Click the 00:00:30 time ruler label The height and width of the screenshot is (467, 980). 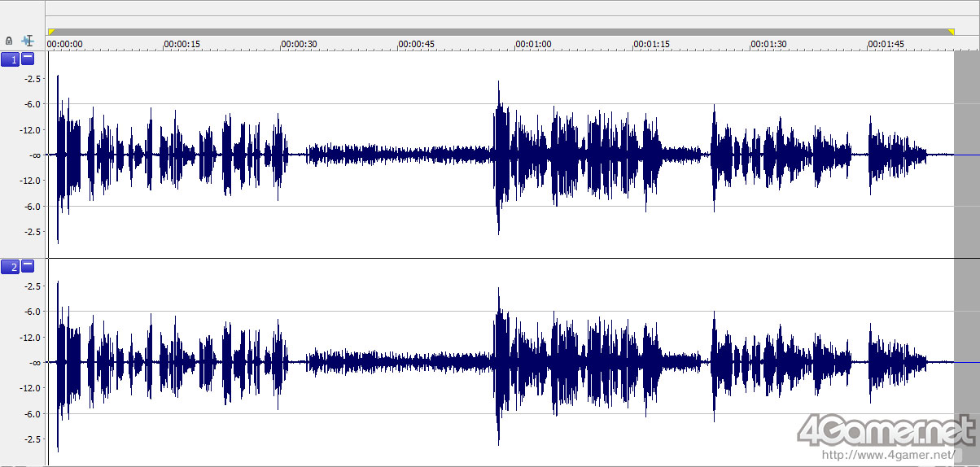[x=300, y=44]
